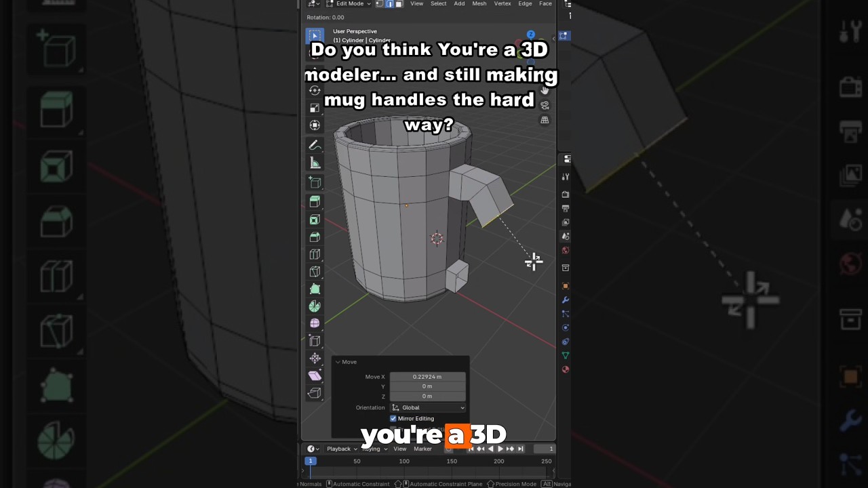This screenshot has height=488, width=868.
Task: Open the Mesh menu
Action: pyautogui.click(x=479, y=4)
